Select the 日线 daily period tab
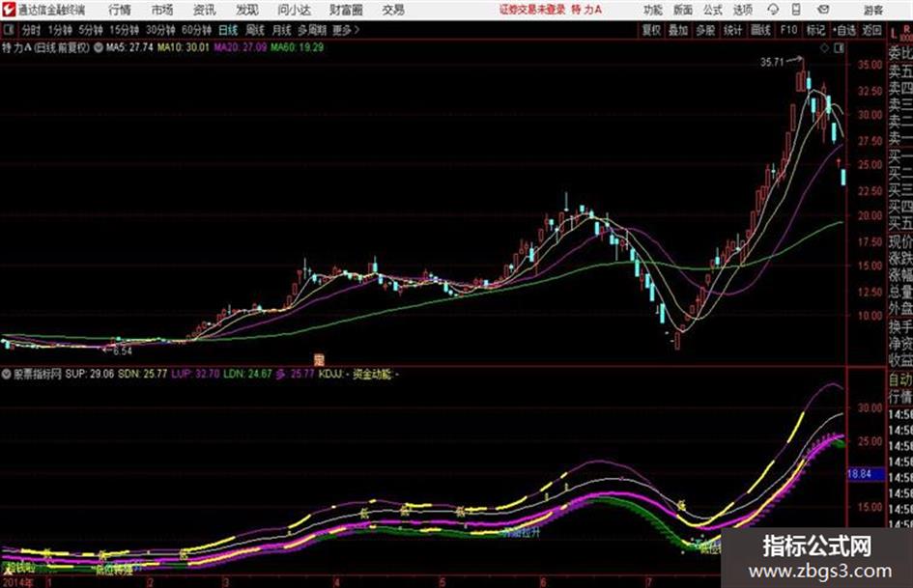 click(x=228, y=30)
